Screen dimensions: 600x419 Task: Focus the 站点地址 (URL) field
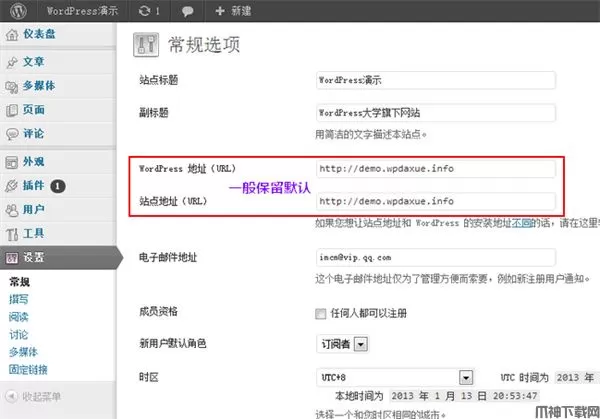pos(435,201)
